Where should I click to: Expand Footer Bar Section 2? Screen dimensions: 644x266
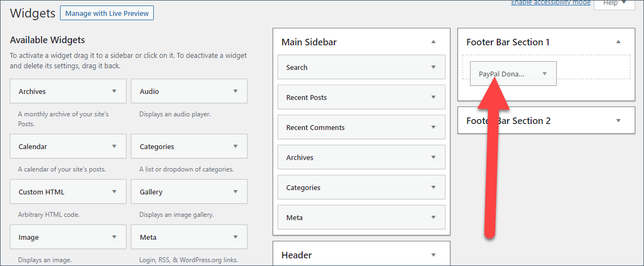618,121
